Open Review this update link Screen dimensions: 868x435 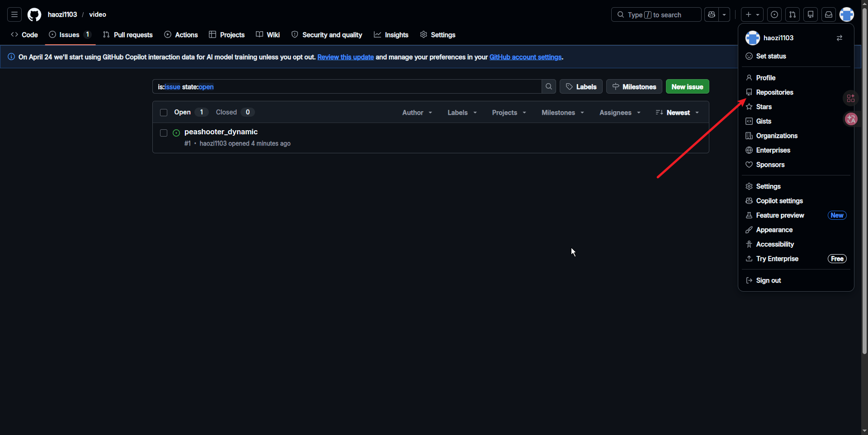click(345, 57)
